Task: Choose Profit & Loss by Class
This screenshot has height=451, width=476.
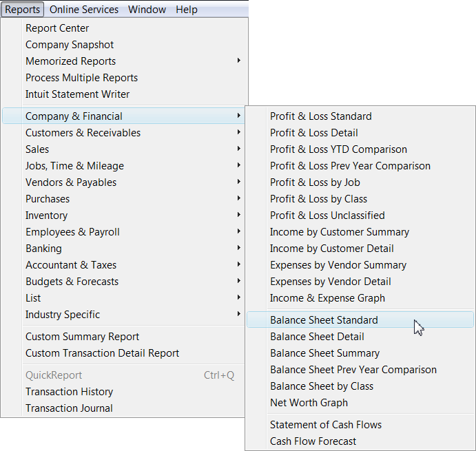Action: pos(318,199)
